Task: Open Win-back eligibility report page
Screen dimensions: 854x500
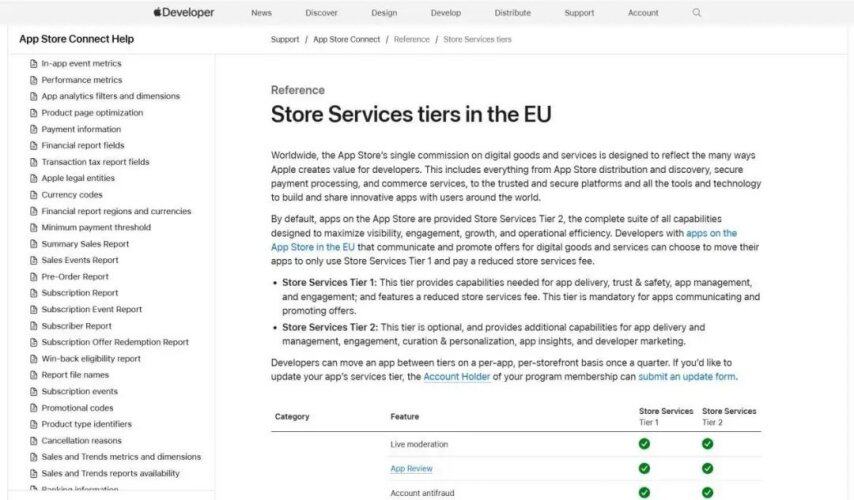Action: pos(91,358)
